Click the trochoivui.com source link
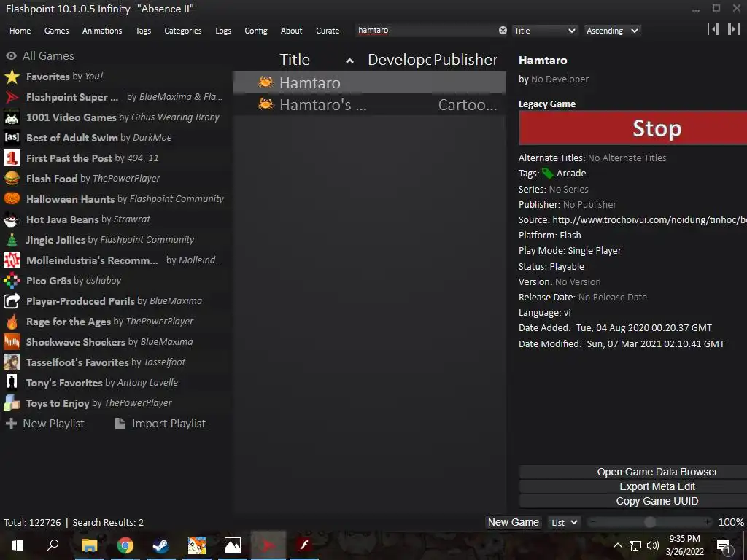The image size is (747, 560). pos(649,220)
